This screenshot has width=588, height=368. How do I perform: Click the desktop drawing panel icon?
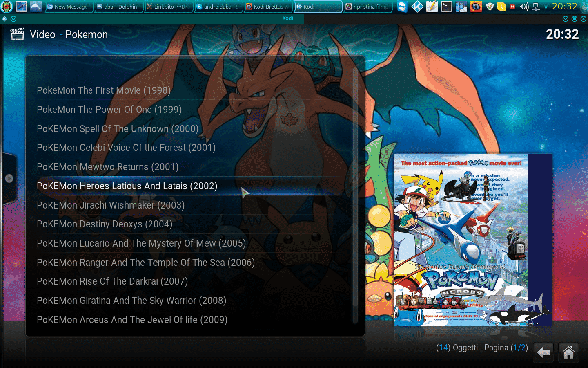coord(21,7)
